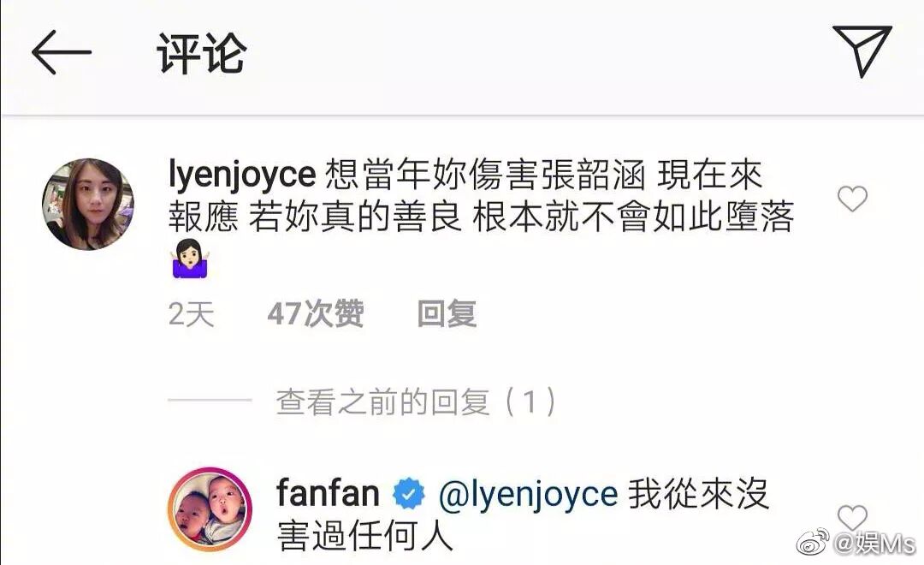Tap the lyenjoyce username in comment

pyautogui.click(x=242, y=175)
